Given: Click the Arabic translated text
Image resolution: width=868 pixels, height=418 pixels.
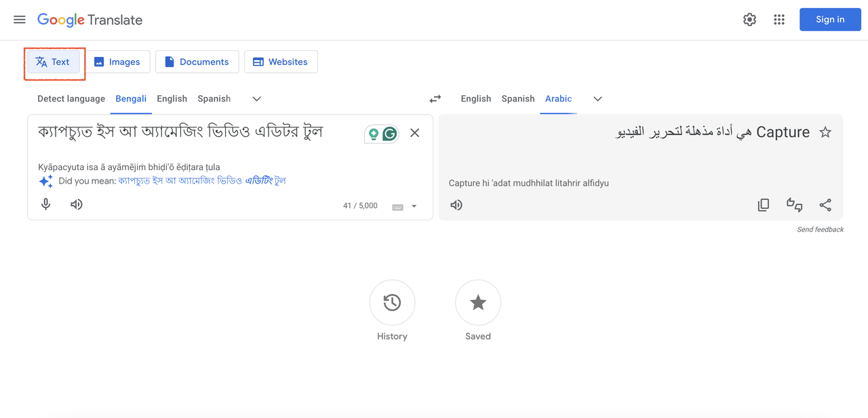Looking at the screenshot, I should [713, 133].
